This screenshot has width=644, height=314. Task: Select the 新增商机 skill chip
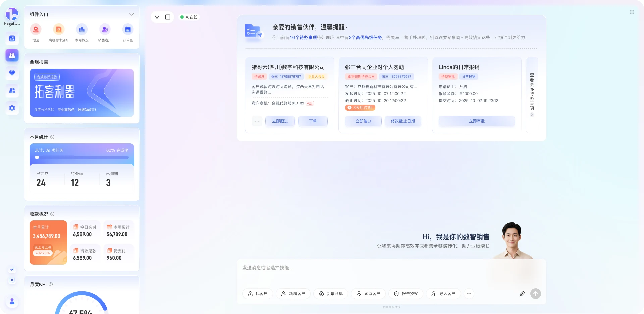click(331, 294)
